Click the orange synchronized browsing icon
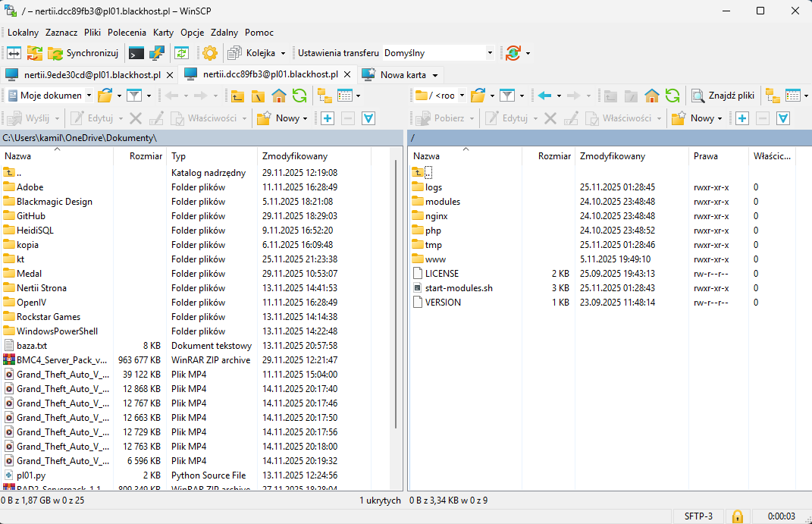The width and height of the screenshot is (812, 524). [35, 53]
